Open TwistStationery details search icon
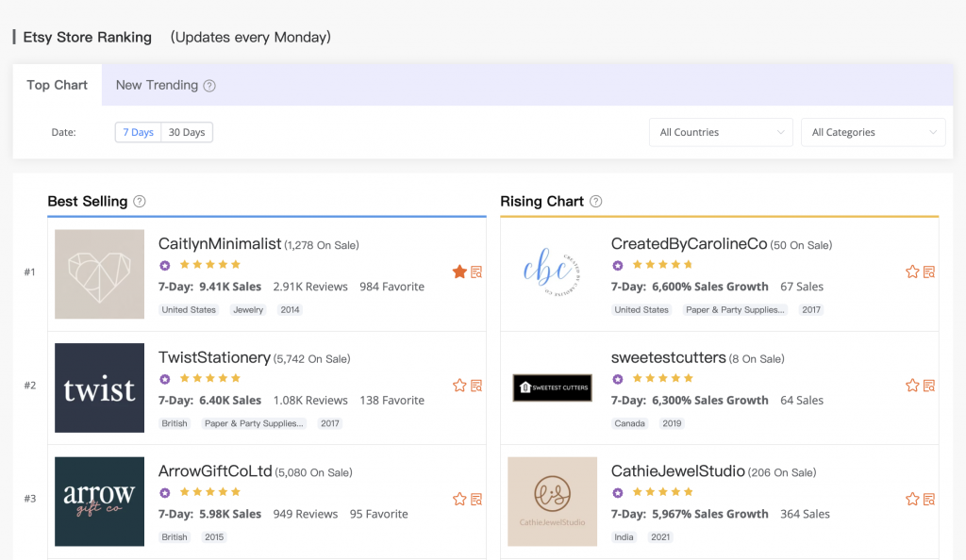The image size is (966, 560). [476, 385]
